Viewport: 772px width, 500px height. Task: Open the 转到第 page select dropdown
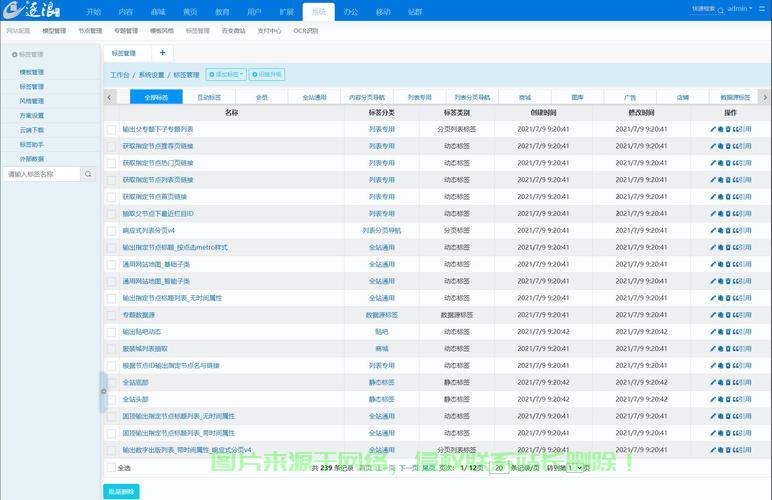(x=575, y=468)
